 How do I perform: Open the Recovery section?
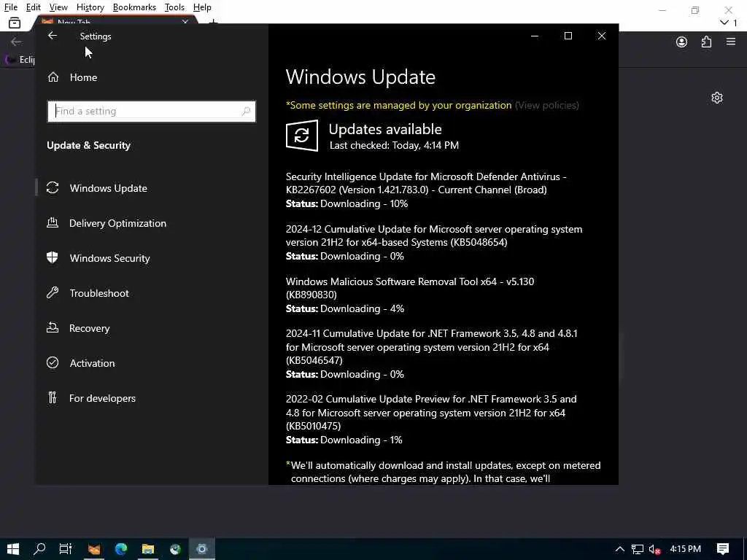coord(90,328)
